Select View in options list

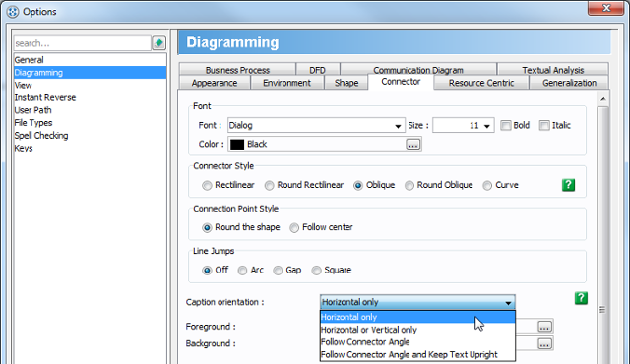(x=90, y=85)
